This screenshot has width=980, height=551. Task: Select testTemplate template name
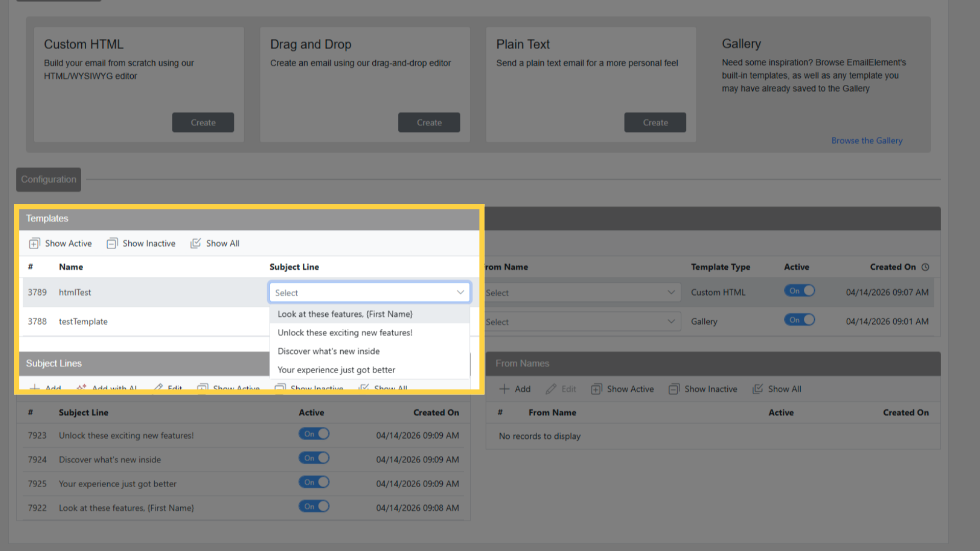point(83,322)
